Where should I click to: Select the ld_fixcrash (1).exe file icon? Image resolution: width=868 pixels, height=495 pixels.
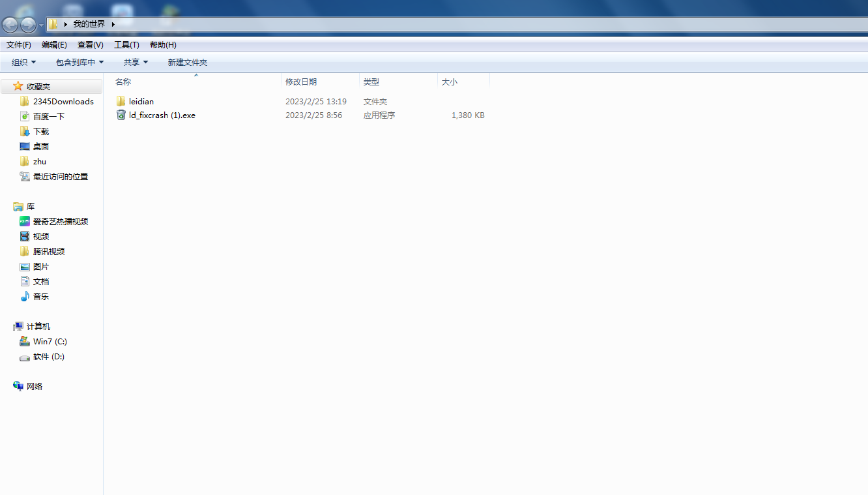[x=121, y=115]
